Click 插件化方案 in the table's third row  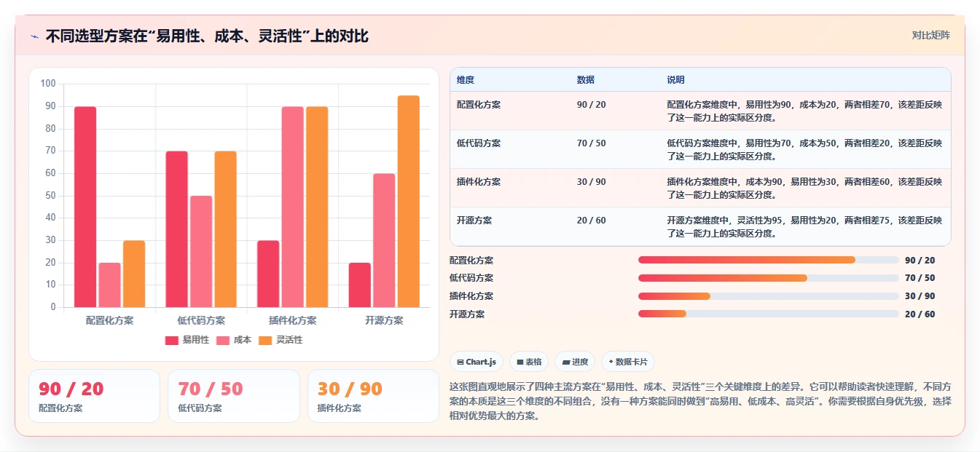[x=479, y=182]
